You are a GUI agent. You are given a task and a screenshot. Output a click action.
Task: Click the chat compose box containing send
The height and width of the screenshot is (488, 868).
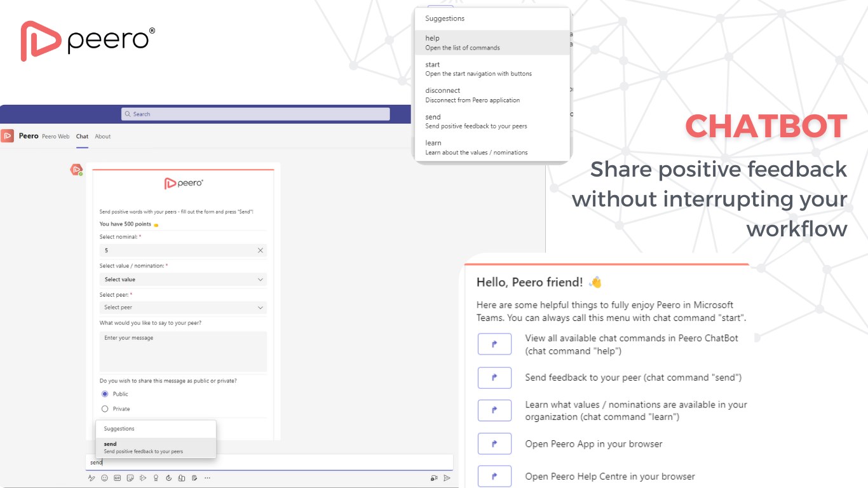269,463
